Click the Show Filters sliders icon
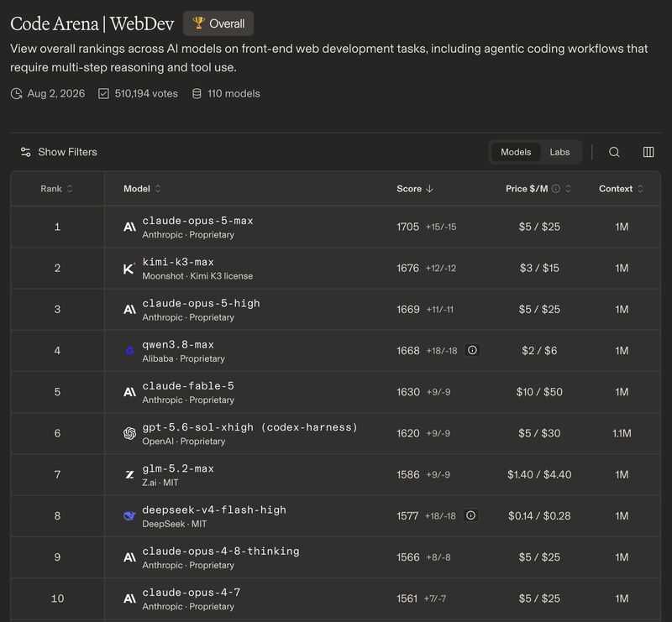Screen dimensions: 672x622 tap(26, 152)
